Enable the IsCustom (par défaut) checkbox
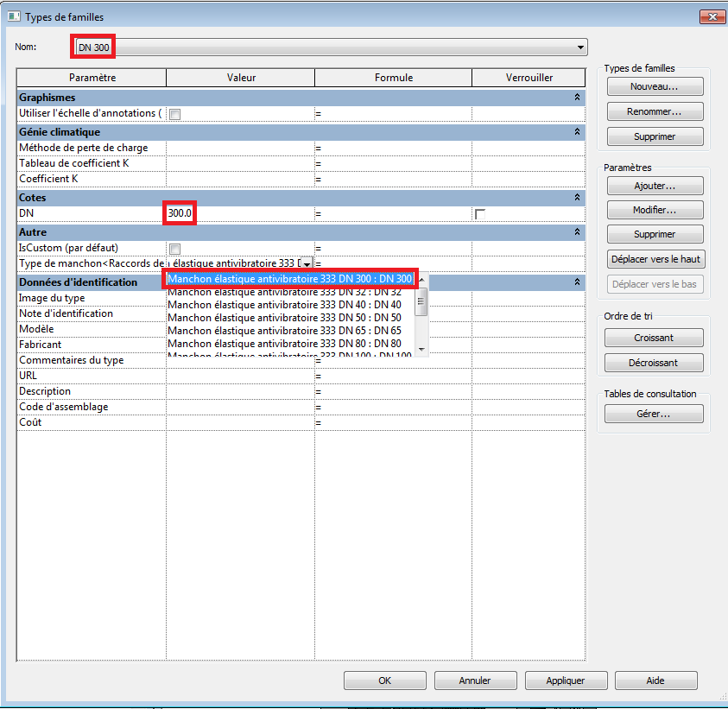Viewport: 728px width, 709px height. click(175, 249)
